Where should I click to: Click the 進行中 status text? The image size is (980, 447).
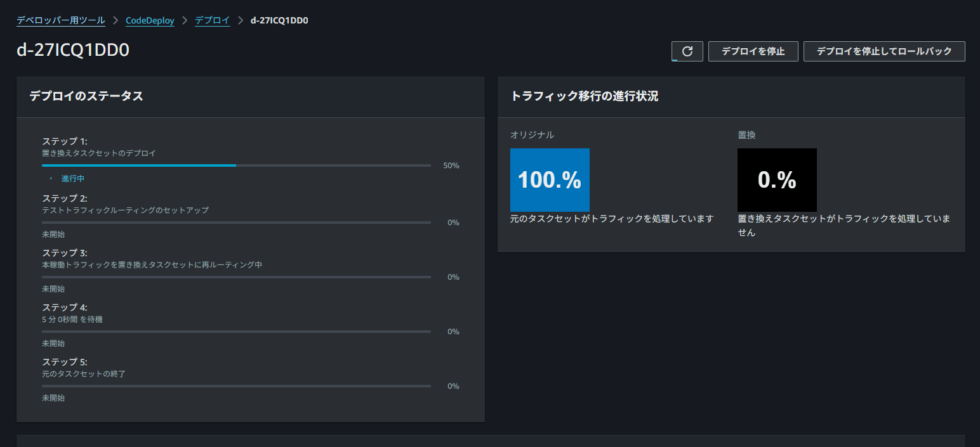(73, 179)
